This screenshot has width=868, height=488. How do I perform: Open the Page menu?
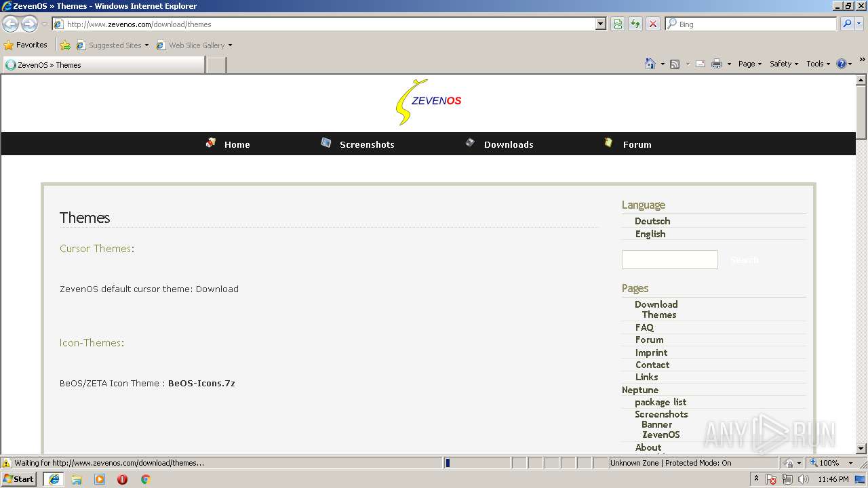(x=749, y=64)
